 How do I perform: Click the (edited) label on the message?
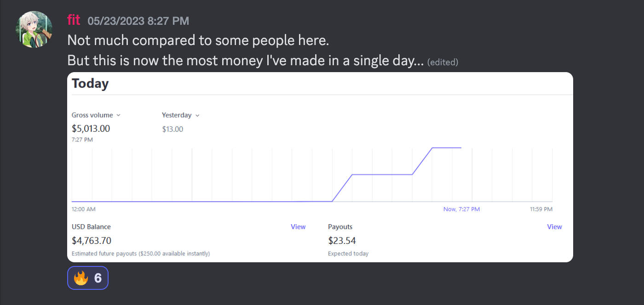tap(443, 62)
